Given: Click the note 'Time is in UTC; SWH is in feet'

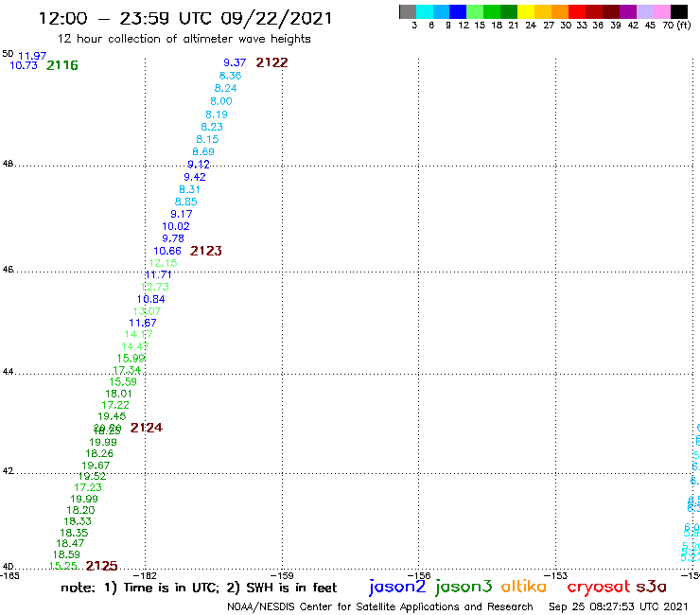Looking at the screenshot, I should [199, 588].
